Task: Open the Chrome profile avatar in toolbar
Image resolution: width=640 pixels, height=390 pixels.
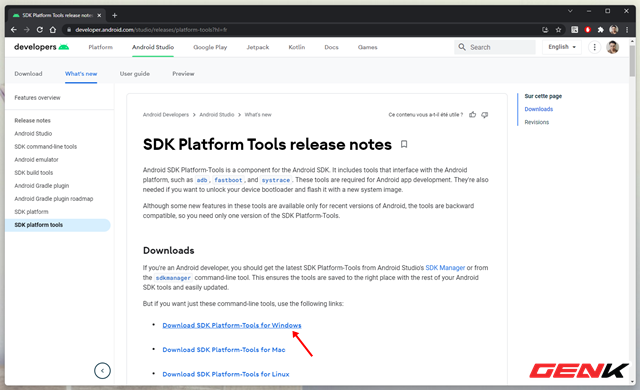Action: [x=613, y=30]
